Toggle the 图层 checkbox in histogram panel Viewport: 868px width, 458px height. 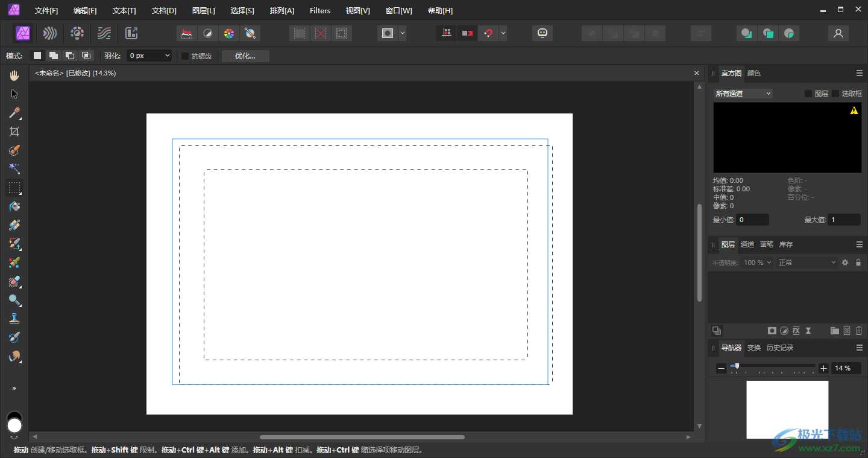point(808,94)
